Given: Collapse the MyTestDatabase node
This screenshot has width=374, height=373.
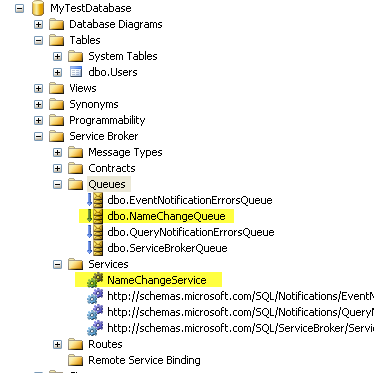Looking at the screenshot, I should (20, 8).
